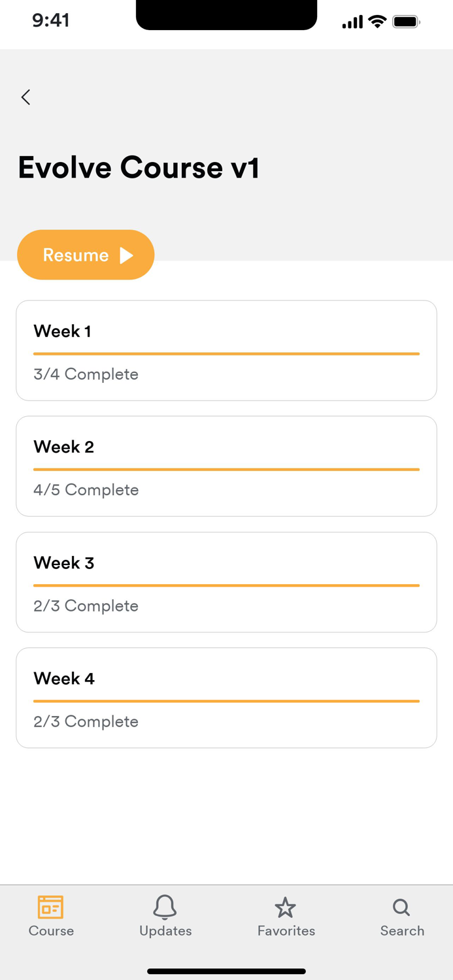This screenshot has height=980, width=453.
Task: Tap the Updates bell icon
Action: (x=165, y=907)
